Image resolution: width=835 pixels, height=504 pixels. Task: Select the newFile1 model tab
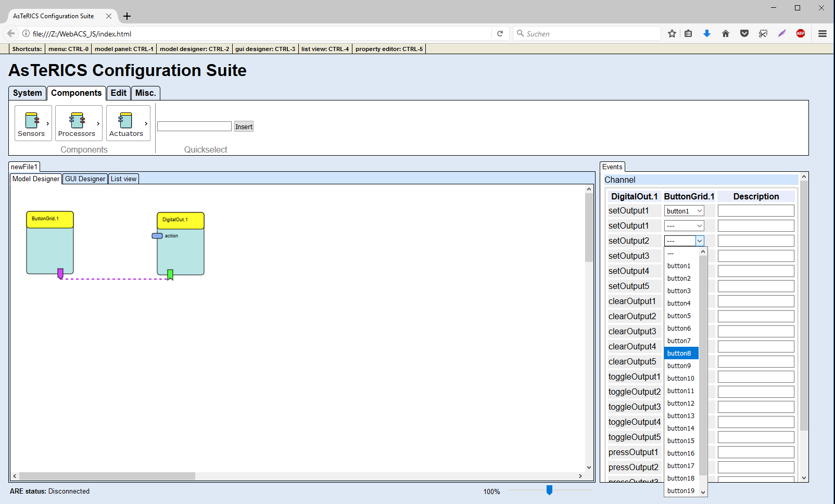[24, 167]
